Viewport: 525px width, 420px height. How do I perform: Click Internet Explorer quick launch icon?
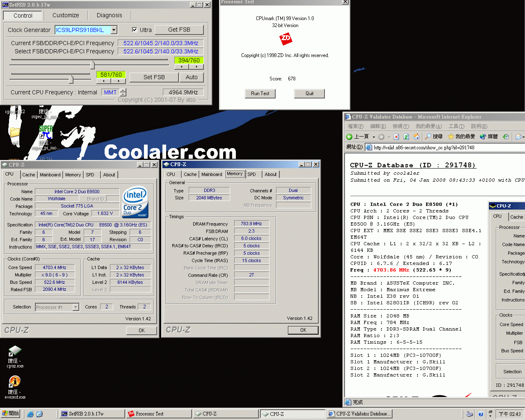(x=30, y=414)
